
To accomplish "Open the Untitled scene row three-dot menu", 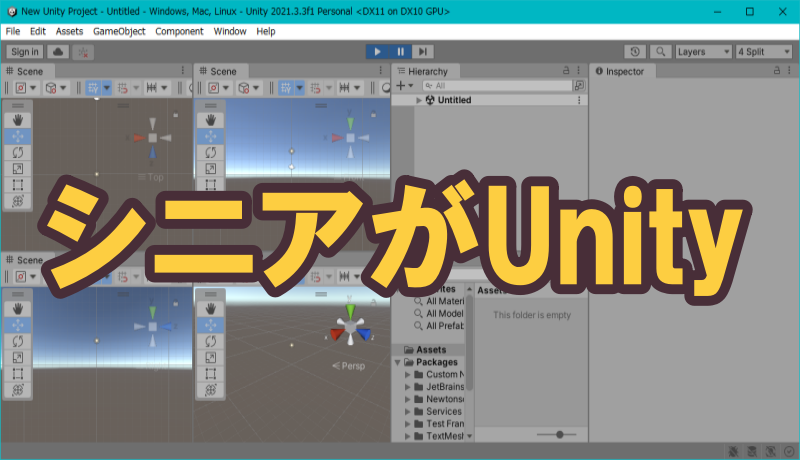I will [579, 100].
